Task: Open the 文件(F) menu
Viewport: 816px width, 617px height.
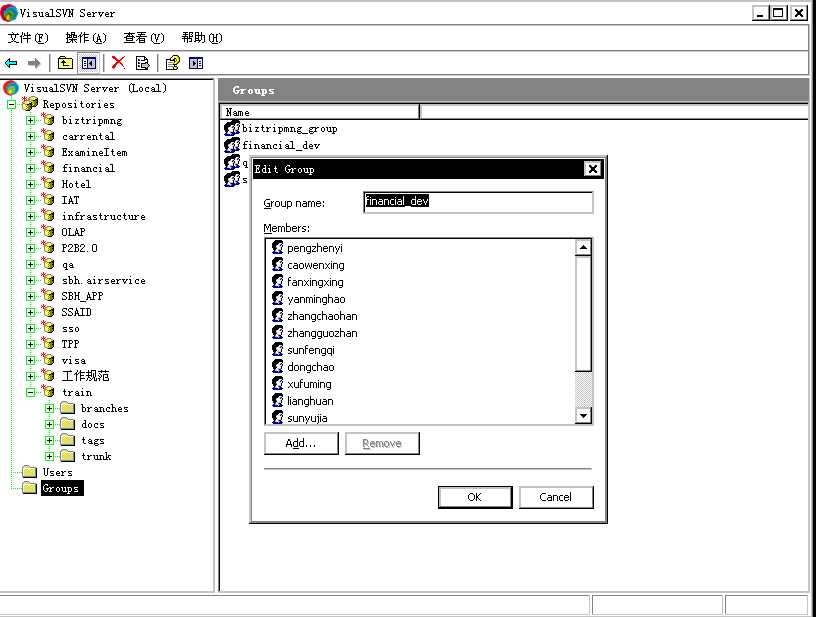Action: 28,37
